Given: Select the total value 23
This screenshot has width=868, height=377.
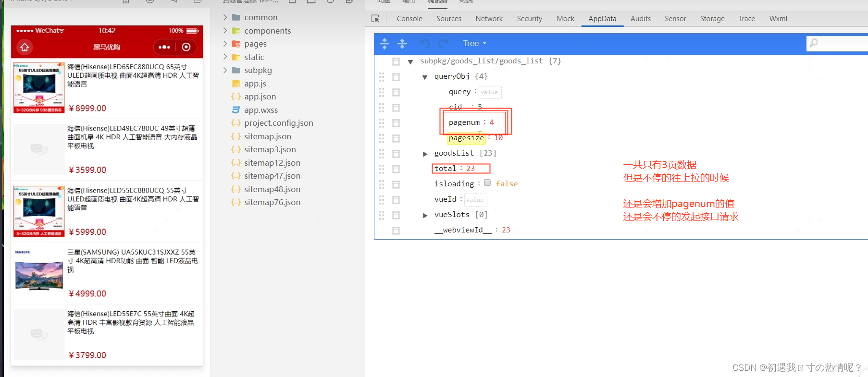Looking at the screenshot, I should tap(471, 169).
